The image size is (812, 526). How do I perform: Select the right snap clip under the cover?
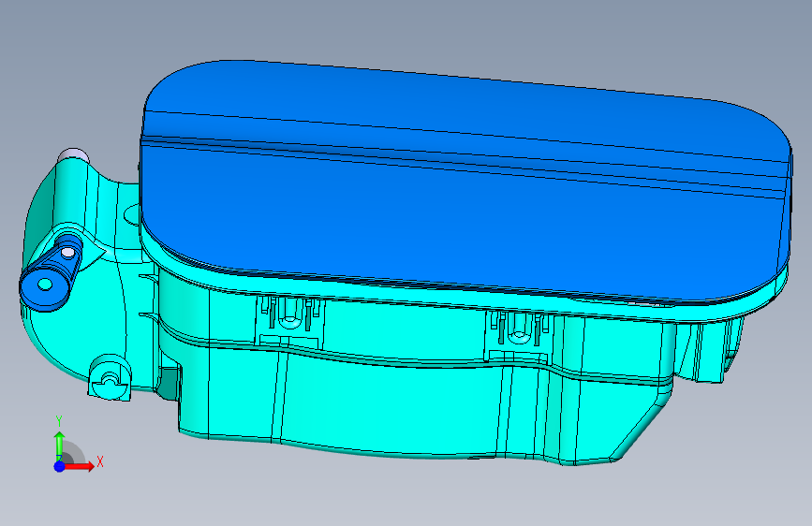coord(520,337)
